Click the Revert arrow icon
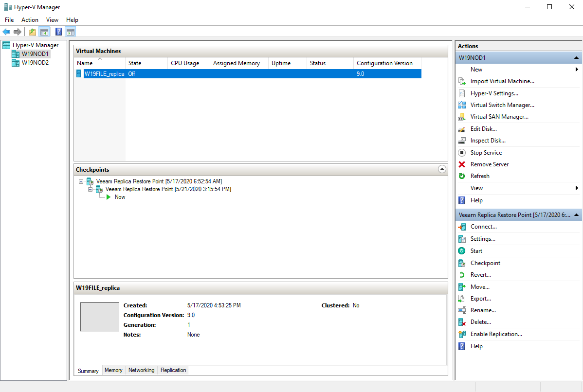The width and height of the screenshot is (583, 392). coord(462,275)
